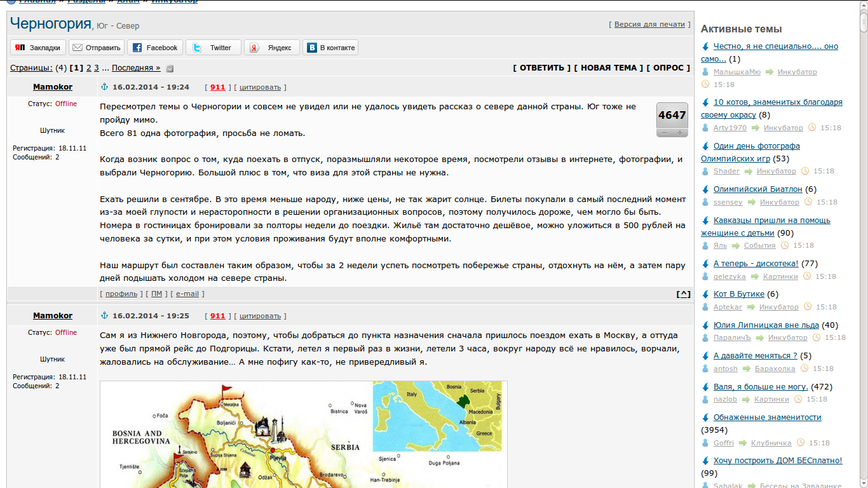Share the topic via Отправить email button

[97, 48]
